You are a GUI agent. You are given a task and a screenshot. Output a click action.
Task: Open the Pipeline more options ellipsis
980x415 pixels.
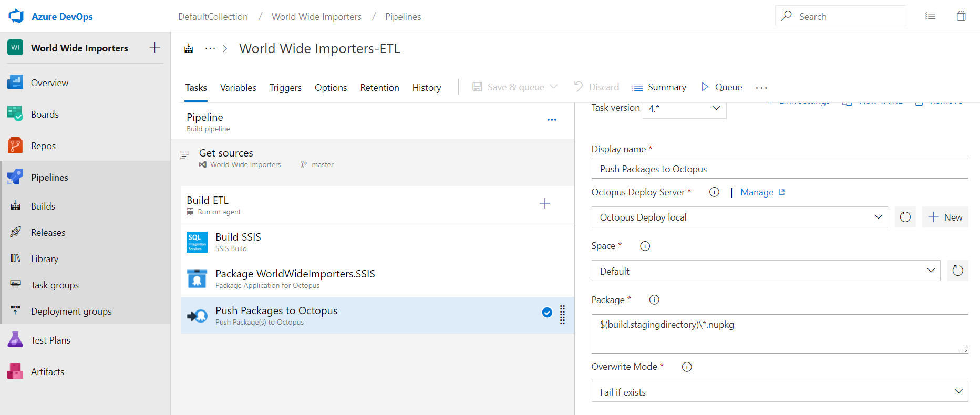point(552,120)
